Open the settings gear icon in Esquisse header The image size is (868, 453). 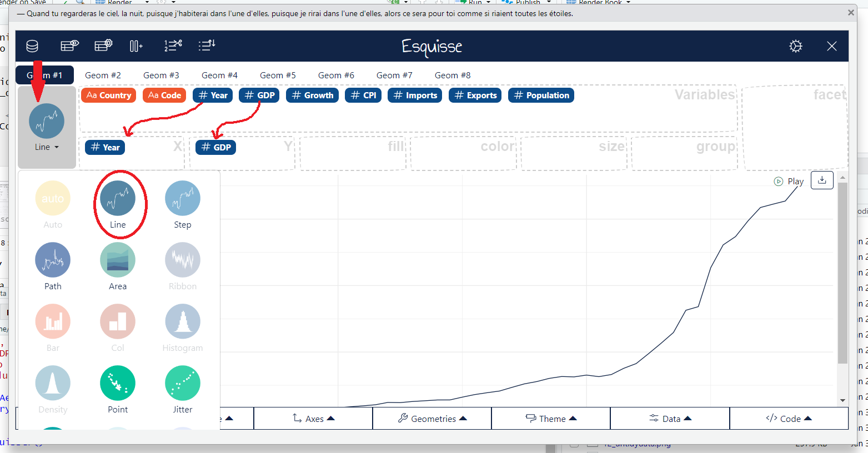tap(796, 46)
